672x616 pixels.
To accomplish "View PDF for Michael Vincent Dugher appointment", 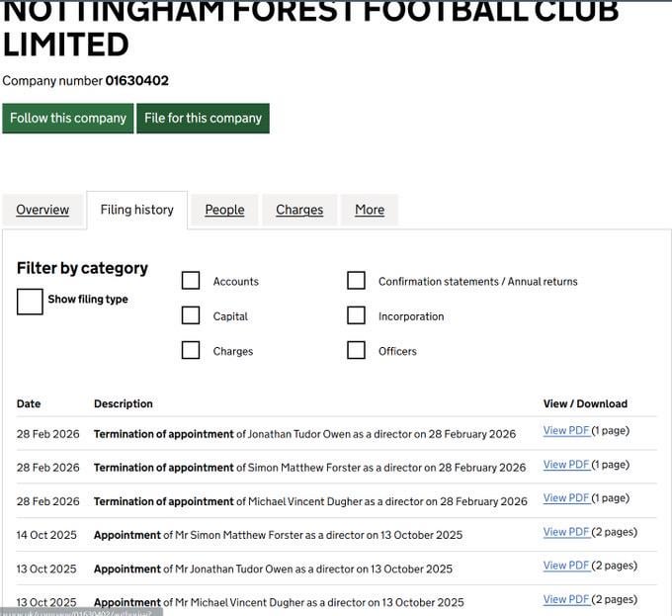I will pos(566,599).
